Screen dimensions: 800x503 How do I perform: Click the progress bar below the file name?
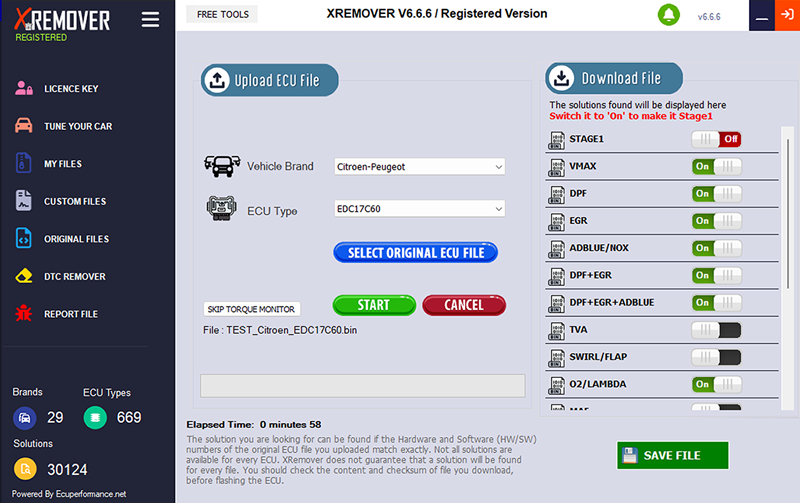(363, 386)
